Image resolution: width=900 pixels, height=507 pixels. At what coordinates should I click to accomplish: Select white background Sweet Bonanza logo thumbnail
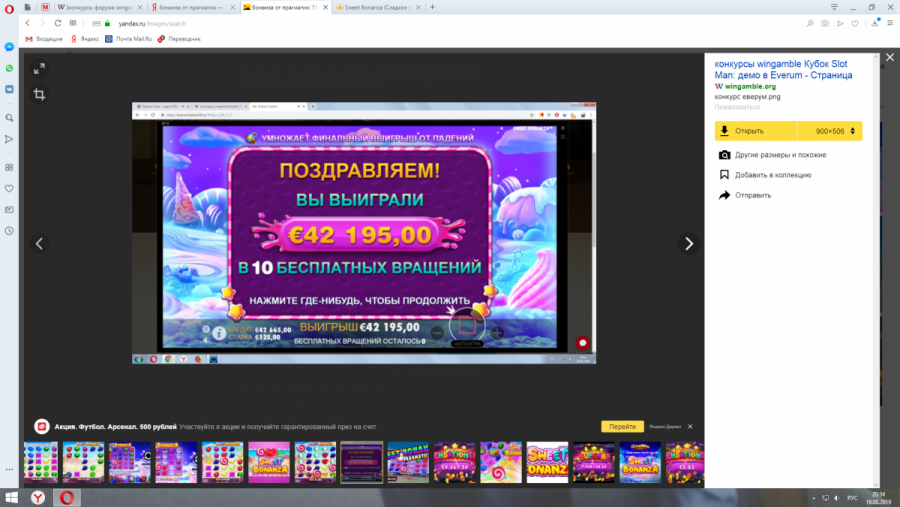547,462
